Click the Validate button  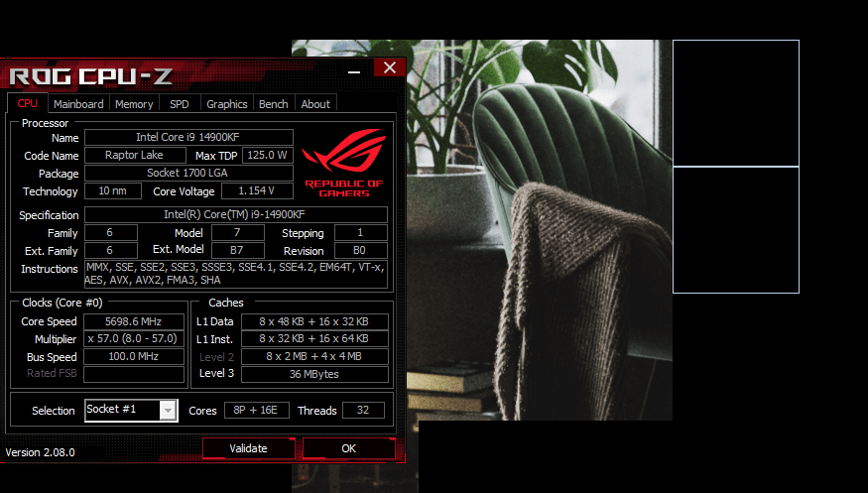tap(249, 448)
